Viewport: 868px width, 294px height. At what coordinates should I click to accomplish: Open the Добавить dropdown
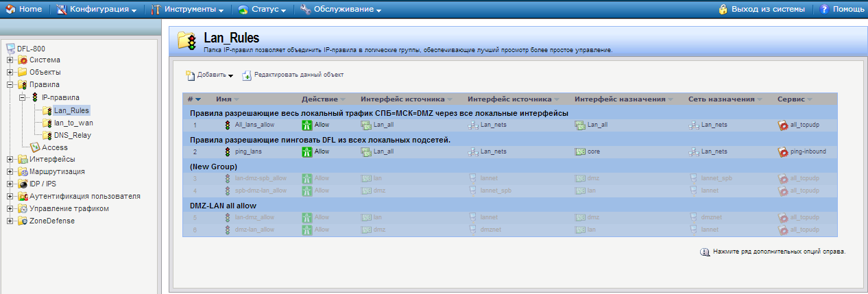210,75
